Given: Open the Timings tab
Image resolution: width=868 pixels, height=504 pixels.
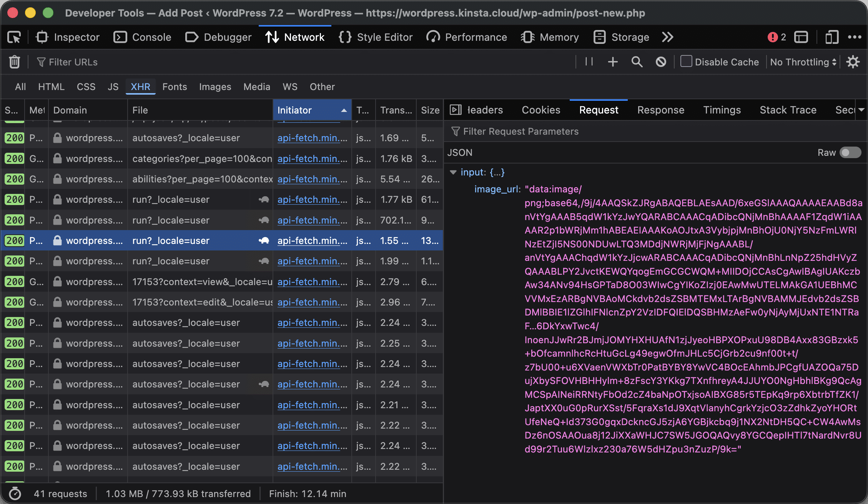Looking at the screenshot, I should pyautogui.click(x=722, y=110).
